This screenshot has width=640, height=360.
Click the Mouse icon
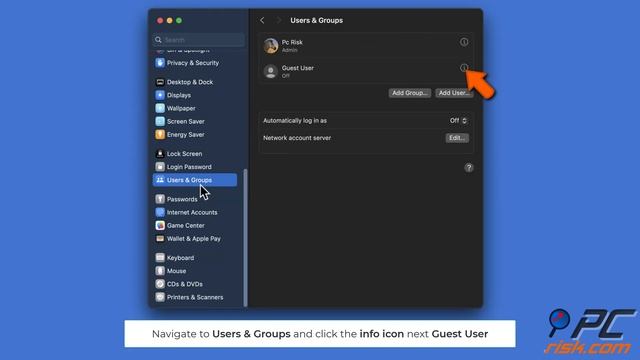click(x=160, y=271)
